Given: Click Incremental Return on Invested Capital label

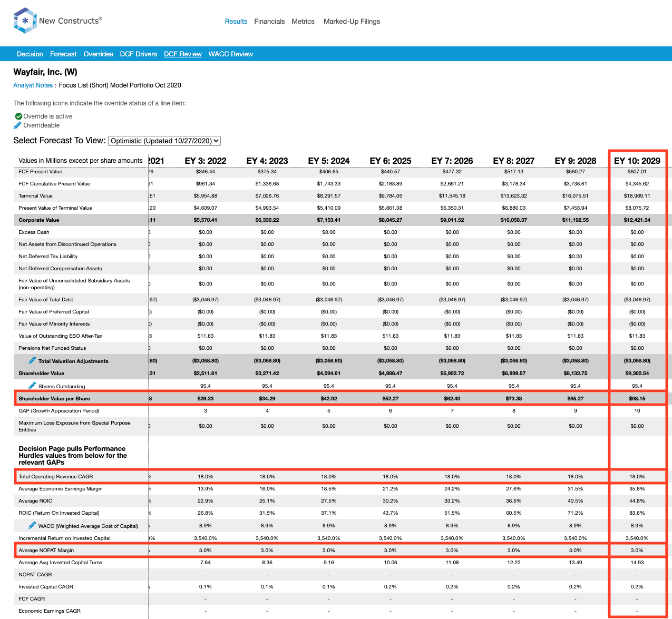Looking at the screenshot, I should pos(65,538).
